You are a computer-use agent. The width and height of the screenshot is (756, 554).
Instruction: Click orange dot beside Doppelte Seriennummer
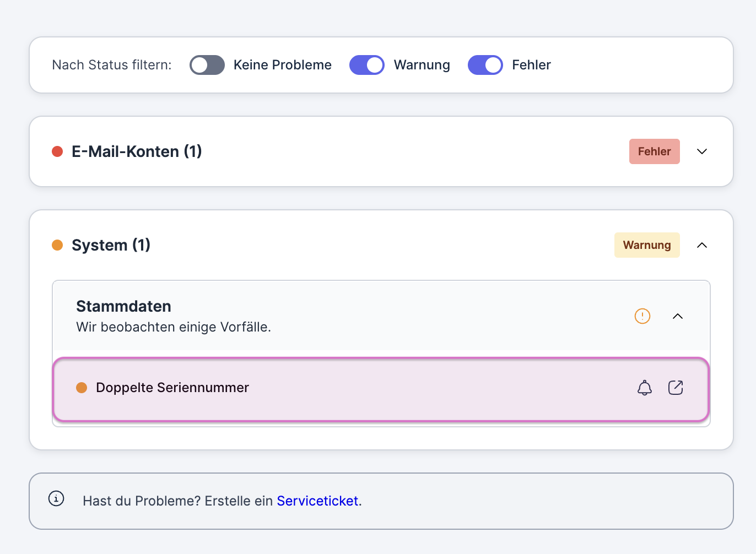click(x=82, y=388)
